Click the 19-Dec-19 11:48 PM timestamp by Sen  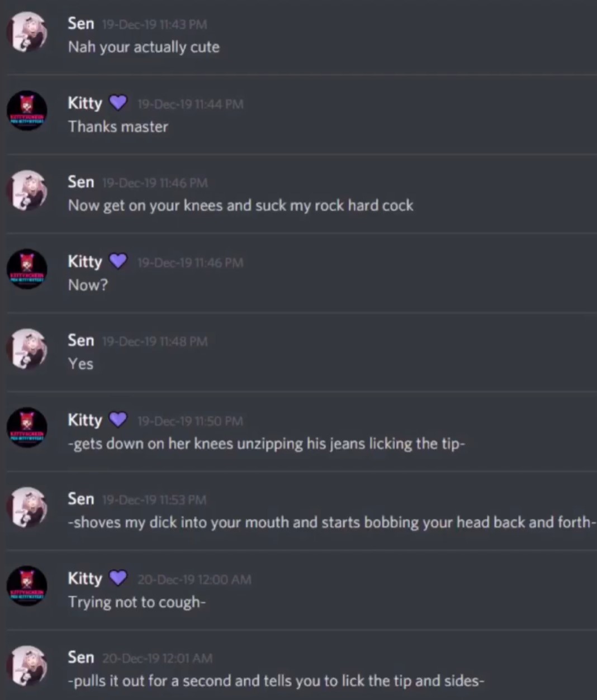pyautogui.click(x=155, y=341)
